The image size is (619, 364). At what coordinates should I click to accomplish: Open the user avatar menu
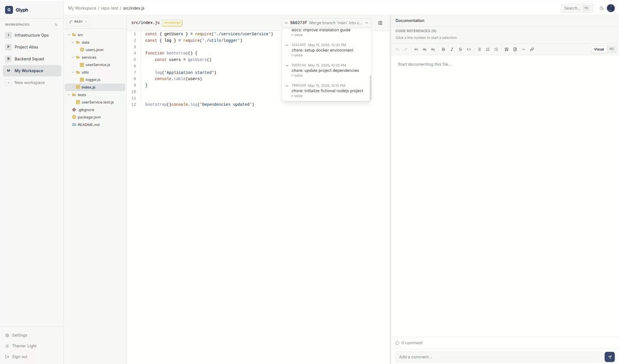pyautogui.click(x=611, y=8)
